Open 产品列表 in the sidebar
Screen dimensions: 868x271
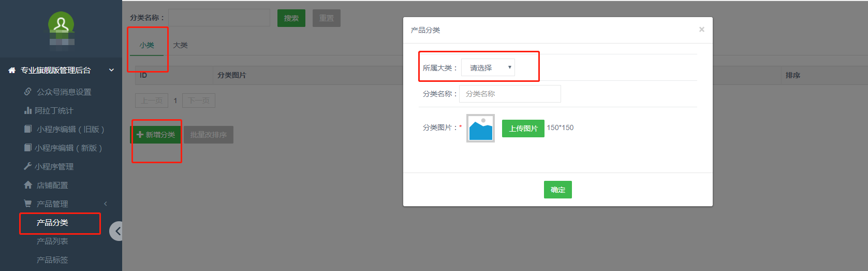pos(52,241)
